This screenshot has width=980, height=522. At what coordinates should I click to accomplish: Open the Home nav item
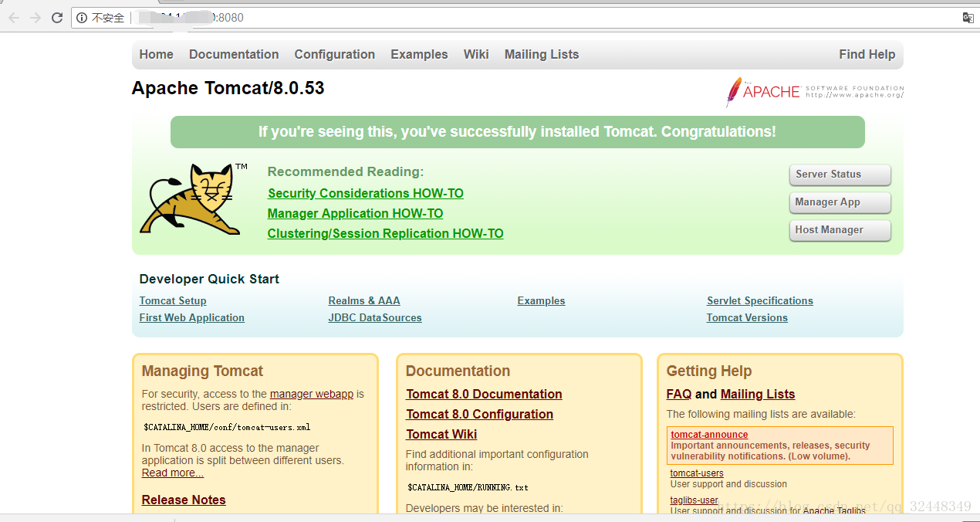156,54
